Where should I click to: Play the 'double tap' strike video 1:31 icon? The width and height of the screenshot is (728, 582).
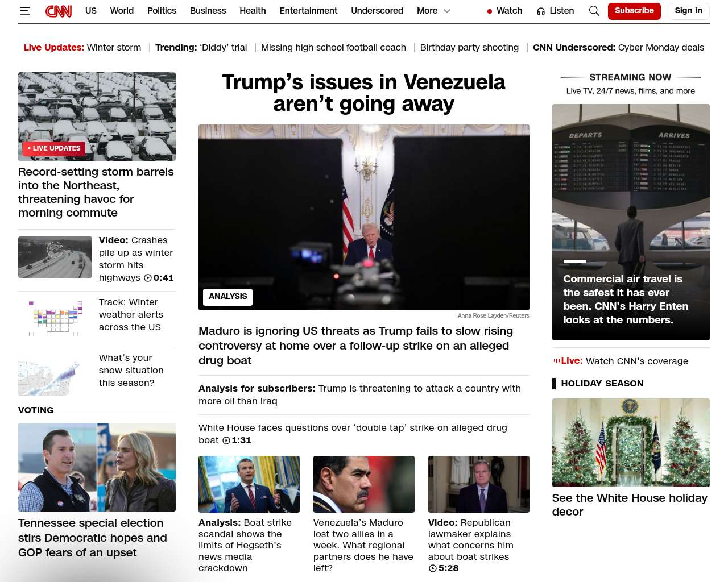[x=226, y=440]
